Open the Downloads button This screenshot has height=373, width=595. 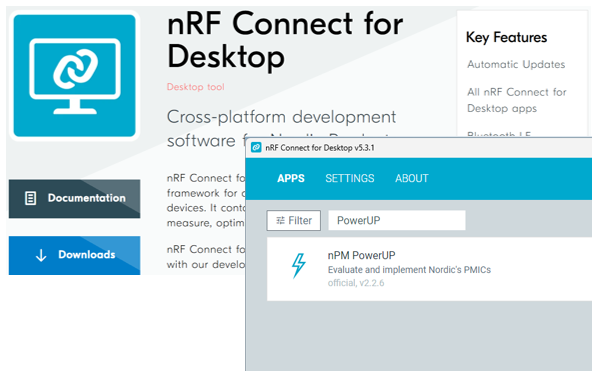pyautogui.click(x=74, y=255)
